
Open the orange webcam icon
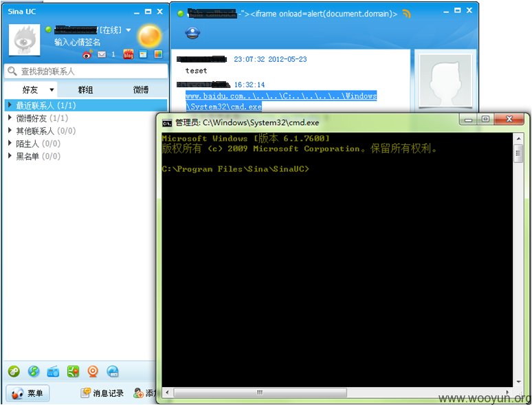pyautogui.click(x=93, y=371)
